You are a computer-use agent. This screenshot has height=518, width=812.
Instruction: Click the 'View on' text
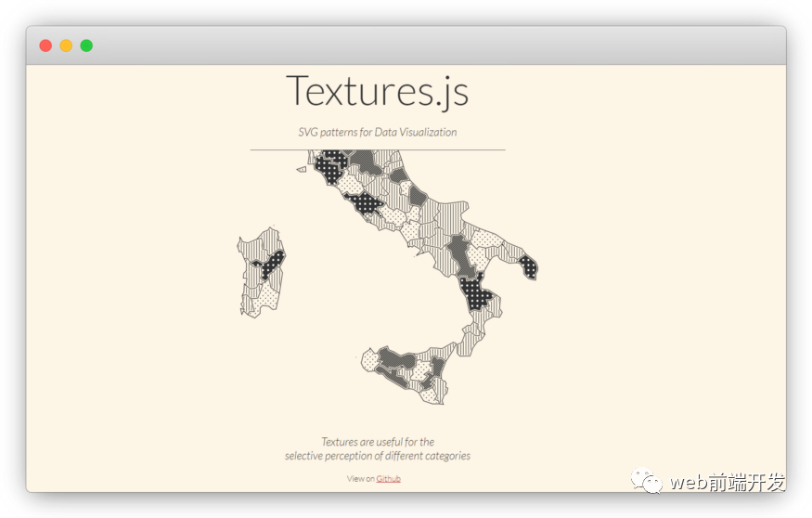tap(361, 479)
